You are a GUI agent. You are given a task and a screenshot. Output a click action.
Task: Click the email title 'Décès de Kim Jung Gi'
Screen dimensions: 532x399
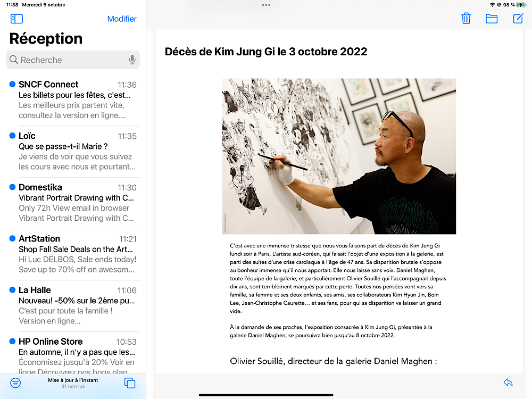[266, 52]
